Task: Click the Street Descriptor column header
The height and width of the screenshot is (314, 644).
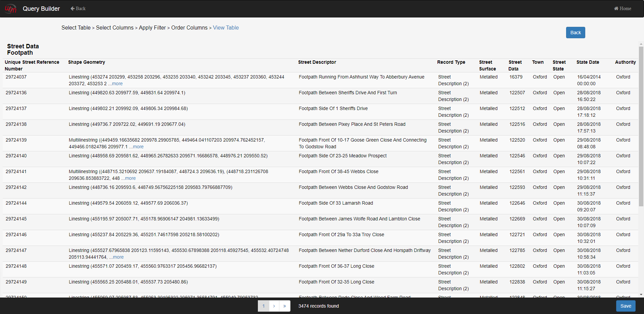Action: 317,62
